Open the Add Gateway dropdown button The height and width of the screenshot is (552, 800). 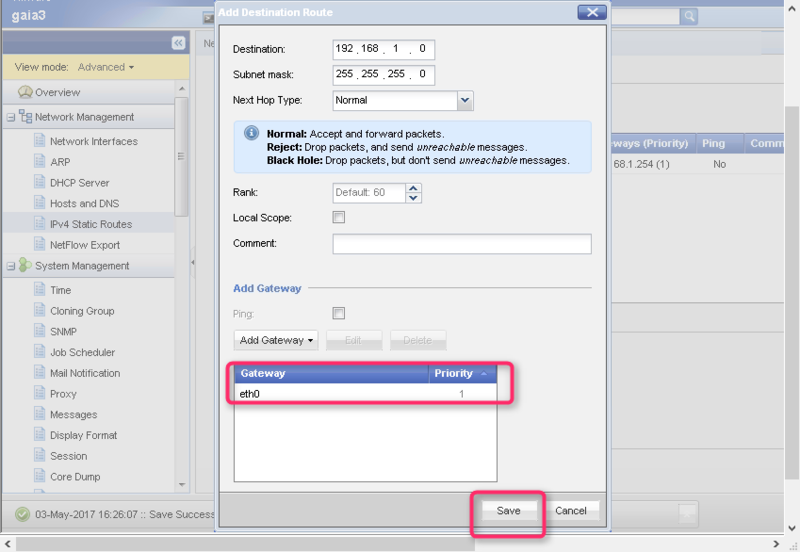pos(276,340)
